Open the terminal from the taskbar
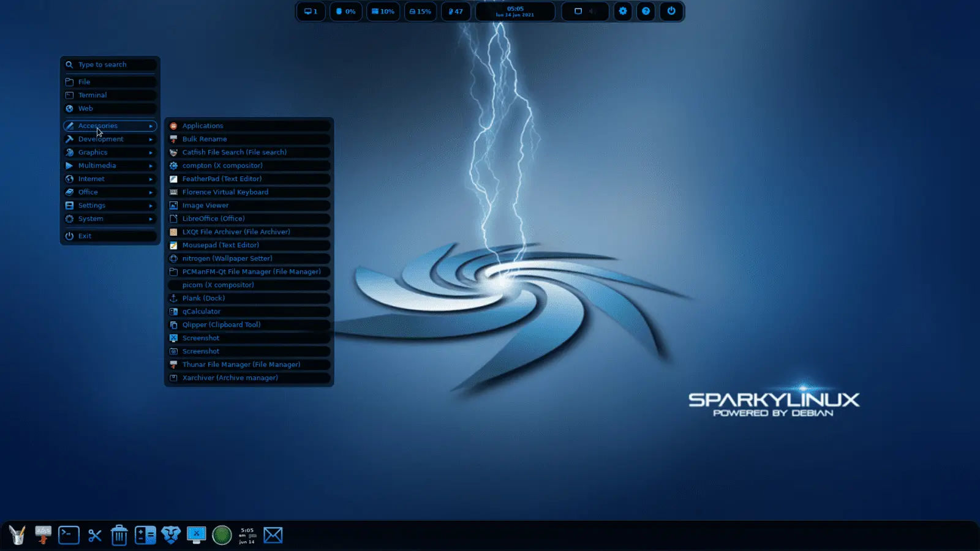980x551 pixels. 69,534
